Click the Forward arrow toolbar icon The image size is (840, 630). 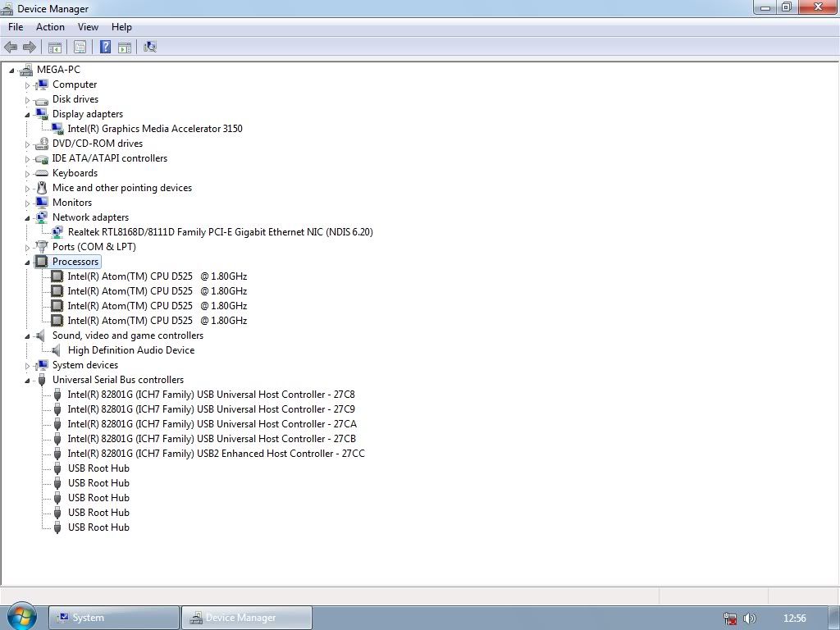30,47
